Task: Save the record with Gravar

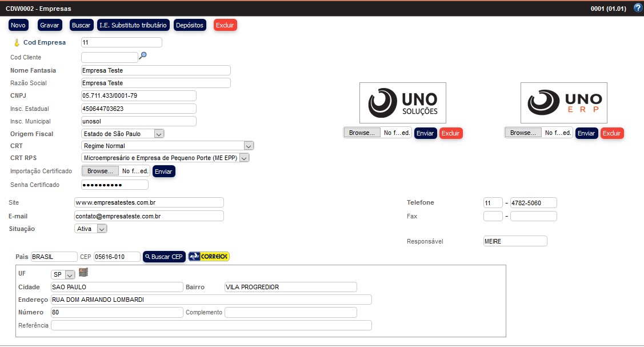Action: pos(50,25)
